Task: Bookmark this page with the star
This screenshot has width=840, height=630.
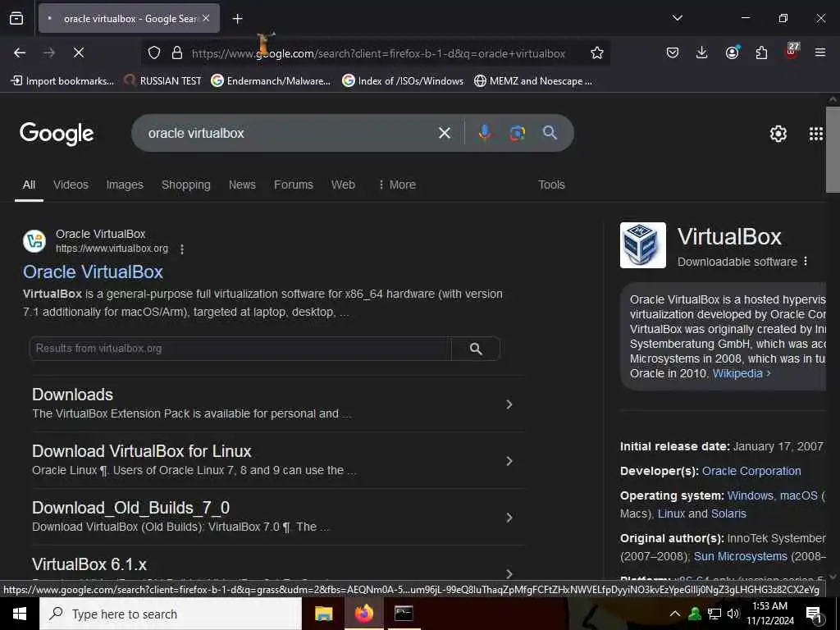Action: tap(597, 52)
